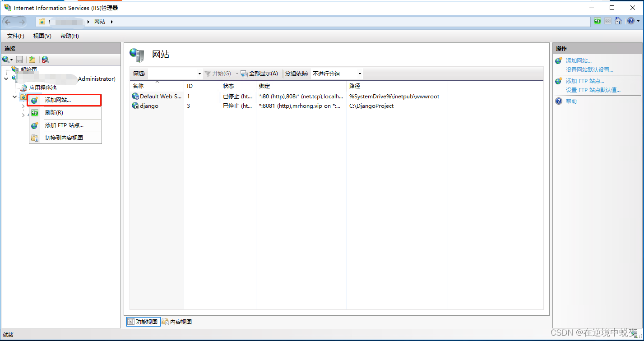Click the Home house icon
Image resolution: width=644 pixels, height=341 pixels.
[x=618, y=21]
